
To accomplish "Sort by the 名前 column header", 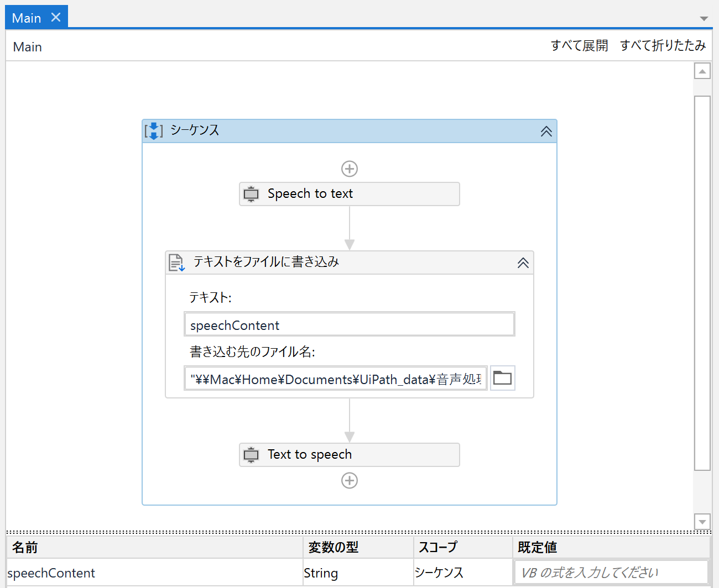I will tap(155, 547).
